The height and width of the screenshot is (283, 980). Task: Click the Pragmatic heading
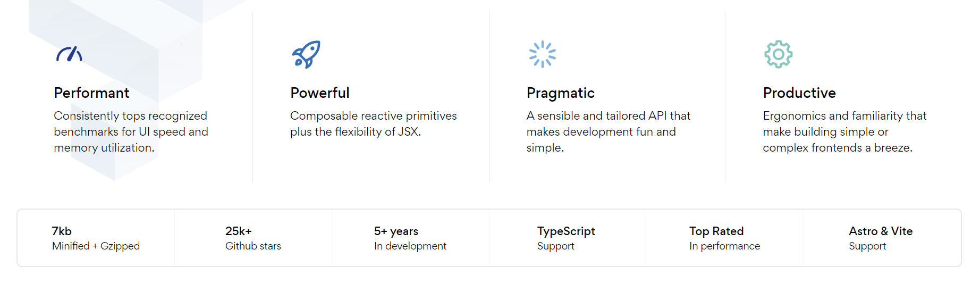coord(560,93)
